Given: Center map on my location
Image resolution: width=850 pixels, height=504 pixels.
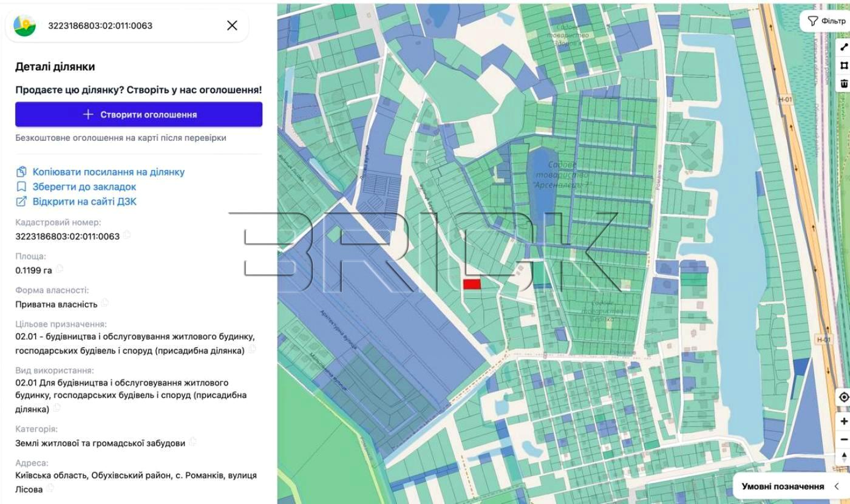Looking at the screenshot, I should (x=843, y=397).
